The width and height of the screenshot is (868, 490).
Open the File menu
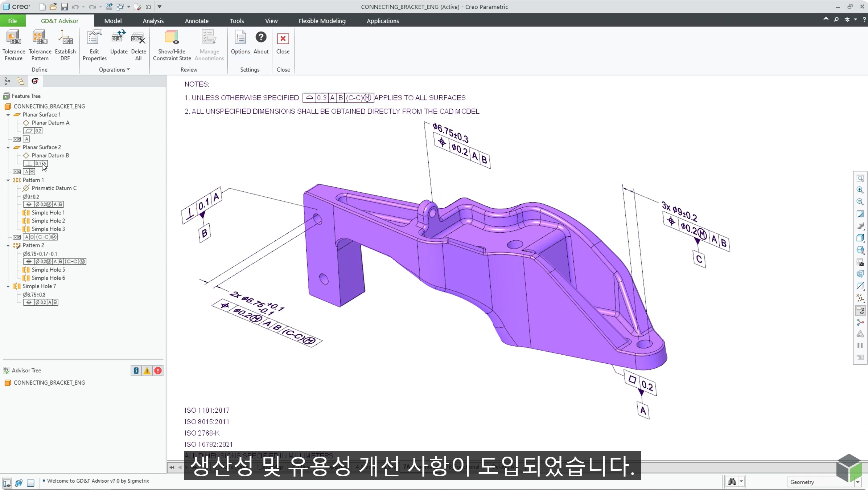point(13,21)
